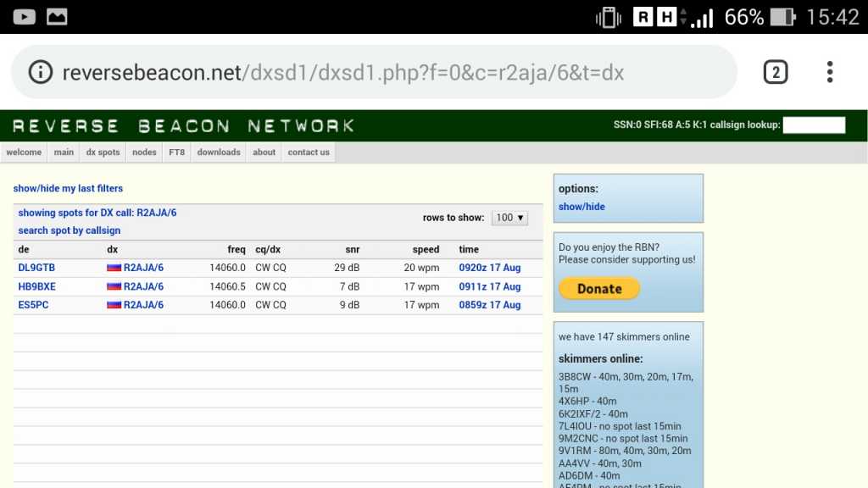Image resolution: width=868 pixels, height=488 pixels.
Task: Click the 14060.5 frequency cell
Action: click(227, 286)
